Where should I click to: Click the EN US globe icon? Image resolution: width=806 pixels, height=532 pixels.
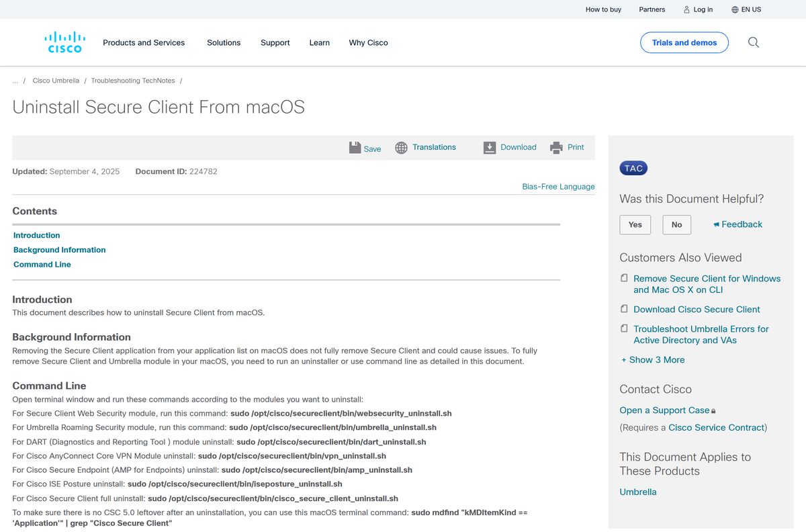(735, 9)
